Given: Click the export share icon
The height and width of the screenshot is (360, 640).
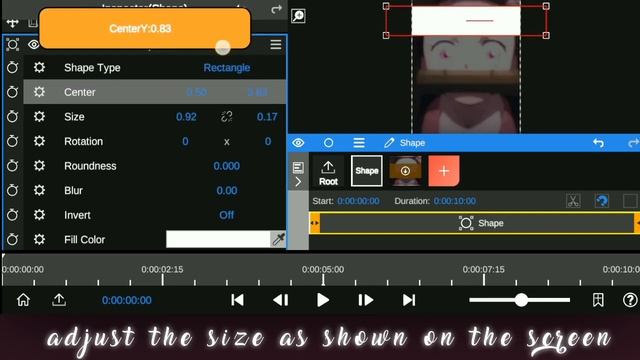Looking at the screenshot, I should tap(59, 300).
